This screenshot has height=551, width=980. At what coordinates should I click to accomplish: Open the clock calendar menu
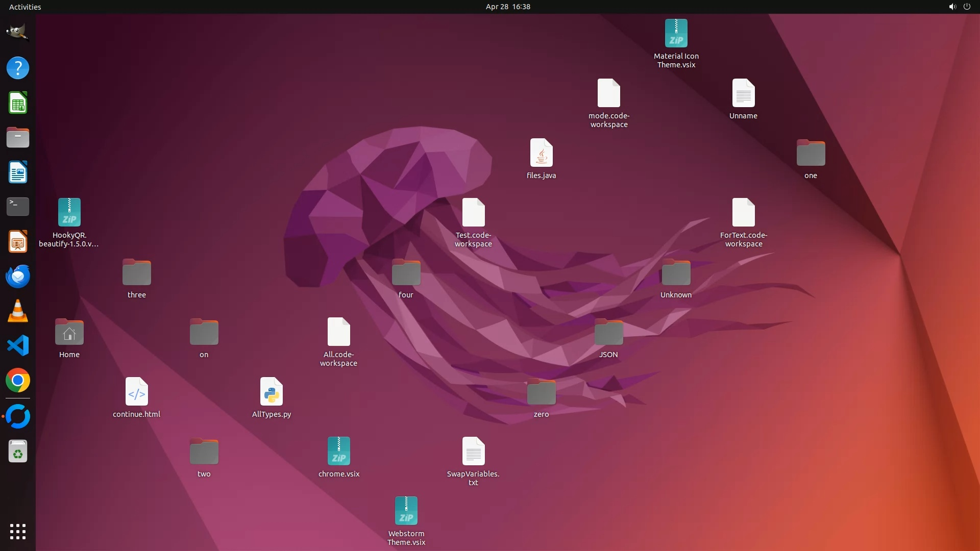[507, 7]
